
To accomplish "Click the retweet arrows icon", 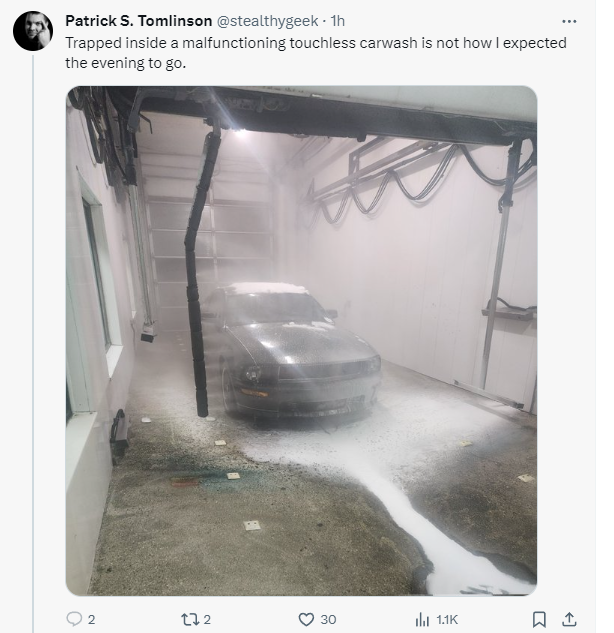I will click(187, 619).
